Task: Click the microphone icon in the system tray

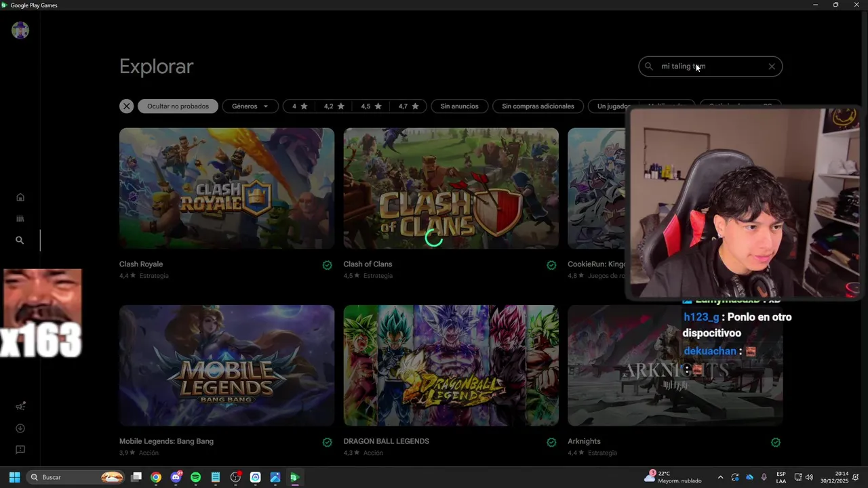Action: [x=764, y=477]
